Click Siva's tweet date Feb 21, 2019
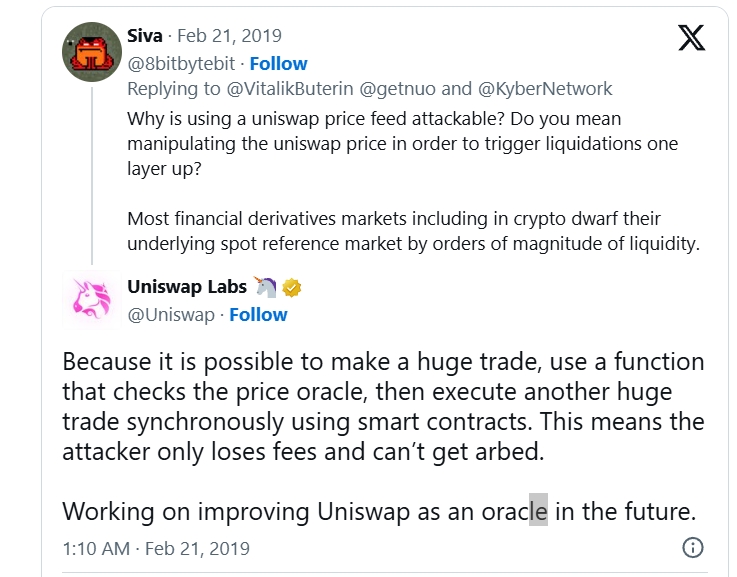The image size is (737, 577). coord(229,36)
